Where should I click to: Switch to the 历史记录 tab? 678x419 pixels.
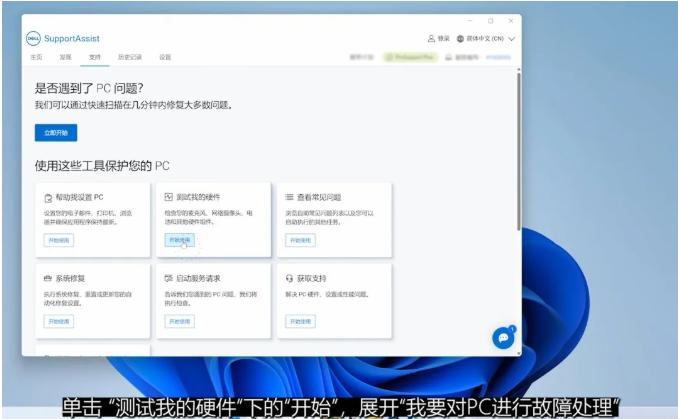point(130,57)
